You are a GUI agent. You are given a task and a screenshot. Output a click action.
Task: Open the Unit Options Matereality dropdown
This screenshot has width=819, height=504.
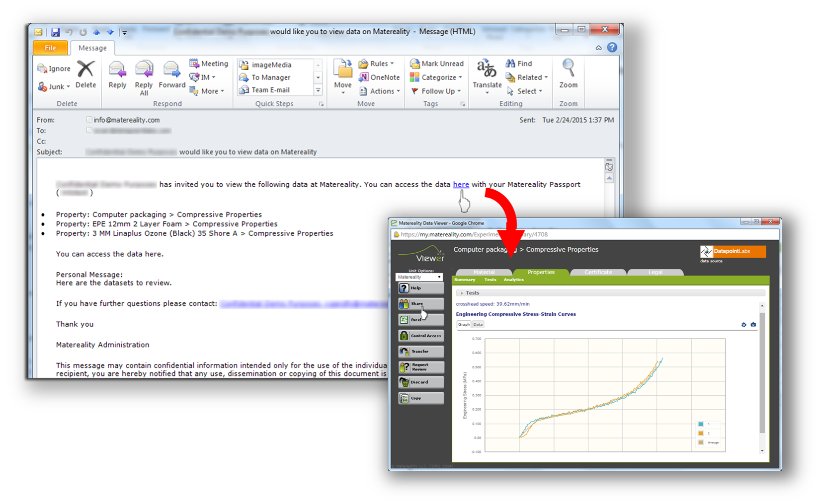(419, 277)
